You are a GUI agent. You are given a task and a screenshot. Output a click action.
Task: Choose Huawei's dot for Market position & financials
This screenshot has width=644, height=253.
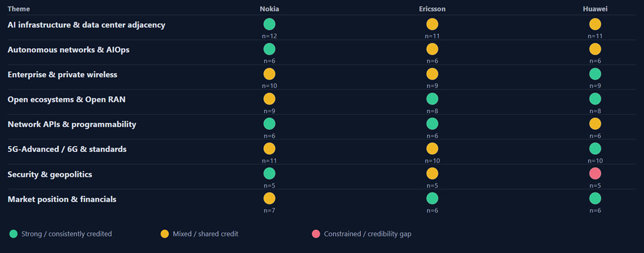[595, 198]
